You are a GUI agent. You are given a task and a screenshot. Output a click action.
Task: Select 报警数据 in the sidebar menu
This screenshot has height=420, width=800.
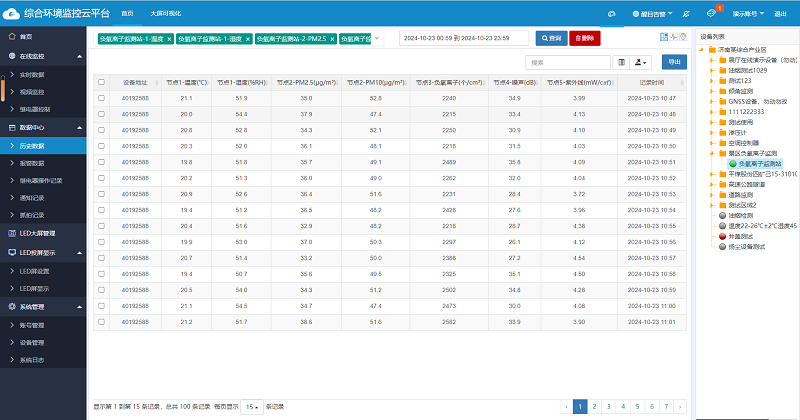[33, 163]
